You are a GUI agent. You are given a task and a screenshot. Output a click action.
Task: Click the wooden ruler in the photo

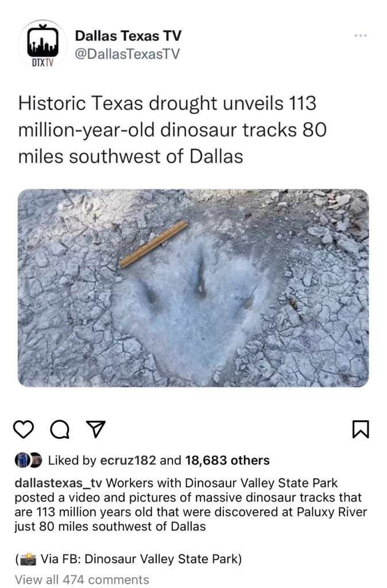click(x=153, y=244)
